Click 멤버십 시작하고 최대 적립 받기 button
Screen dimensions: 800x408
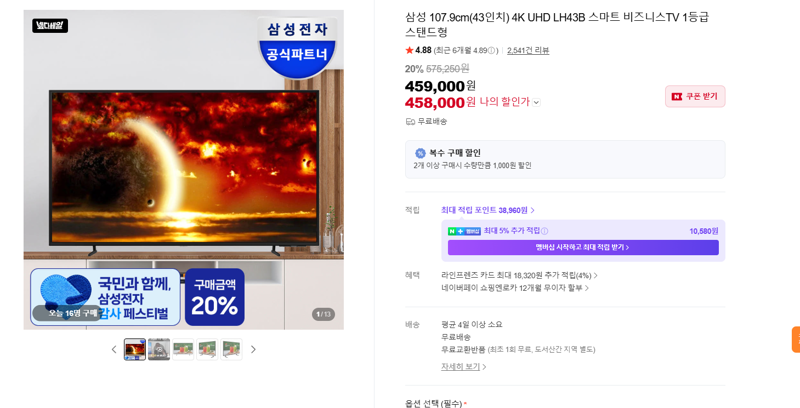(x=583, y=247)
